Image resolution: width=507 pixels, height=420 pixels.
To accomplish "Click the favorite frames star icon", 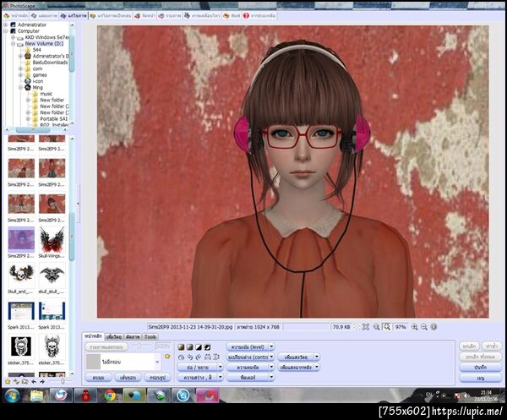I will point(167,356).
